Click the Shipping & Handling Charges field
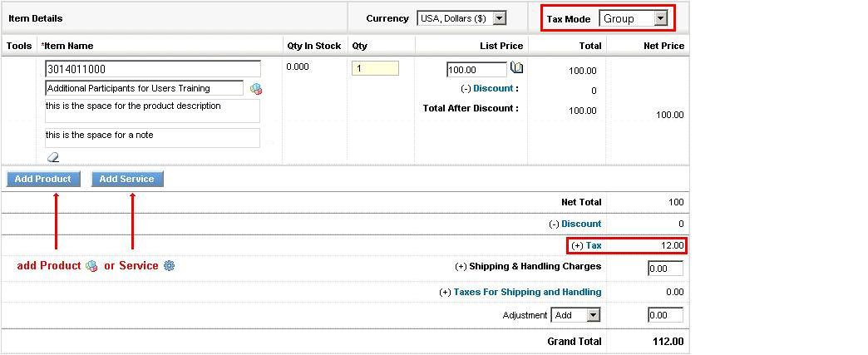868x355 pixels. [x=665, y=269]
